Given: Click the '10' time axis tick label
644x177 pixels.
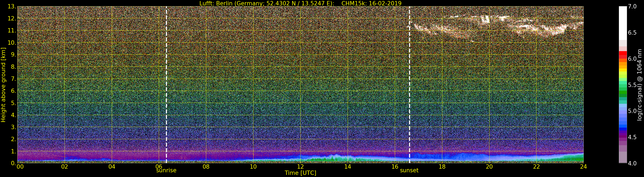Looking at the screenshot, I should pos(253,167).
